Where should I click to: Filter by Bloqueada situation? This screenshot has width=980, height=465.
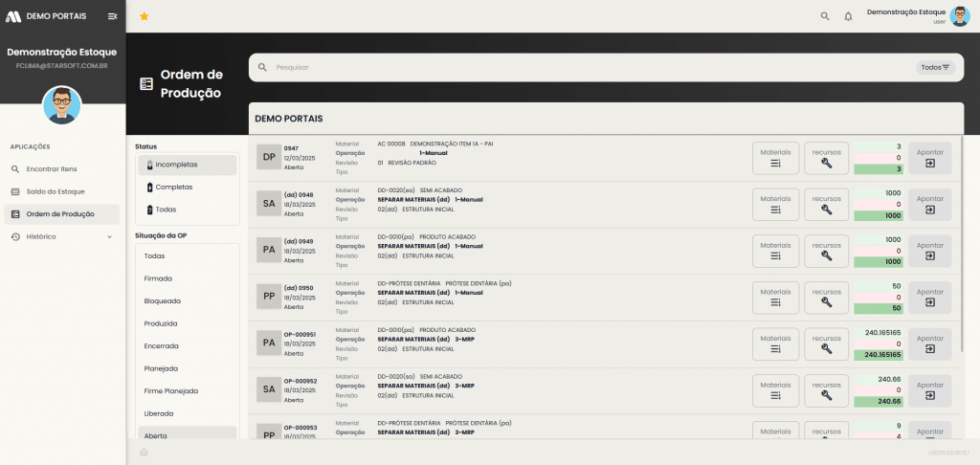(188, 301)
